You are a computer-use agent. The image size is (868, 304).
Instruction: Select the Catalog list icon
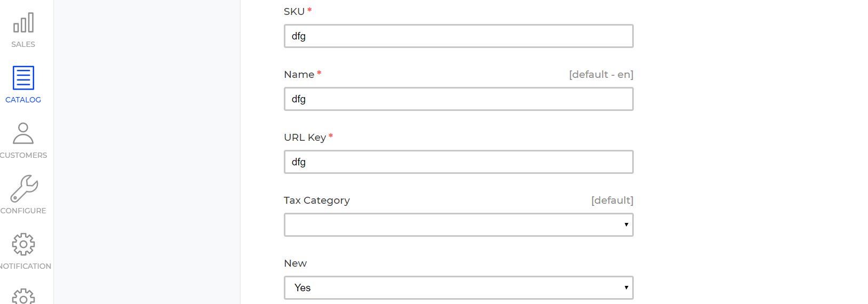(23, 78)
